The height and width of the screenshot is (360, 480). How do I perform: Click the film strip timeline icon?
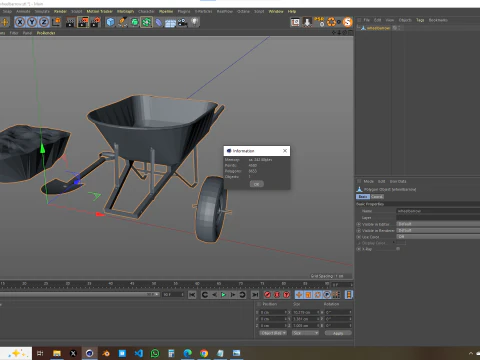click(x=349, y=295)
